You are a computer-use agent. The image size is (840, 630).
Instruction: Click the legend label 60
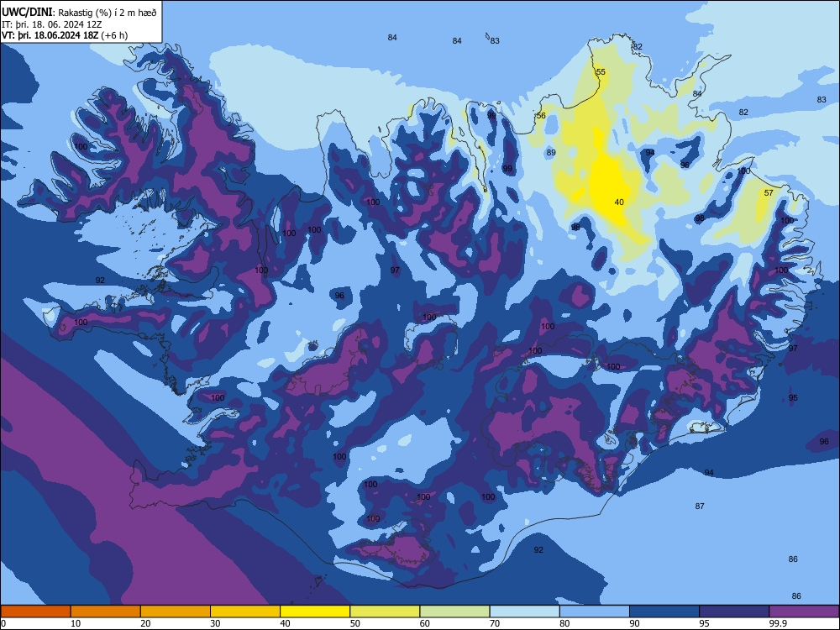(x=425, y=623)
